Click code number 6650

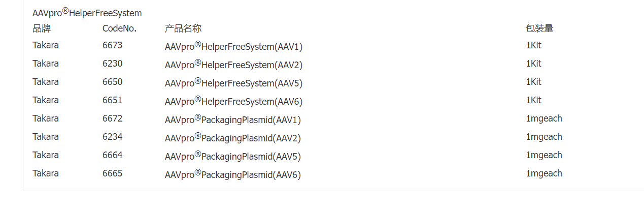pos(112,82)
